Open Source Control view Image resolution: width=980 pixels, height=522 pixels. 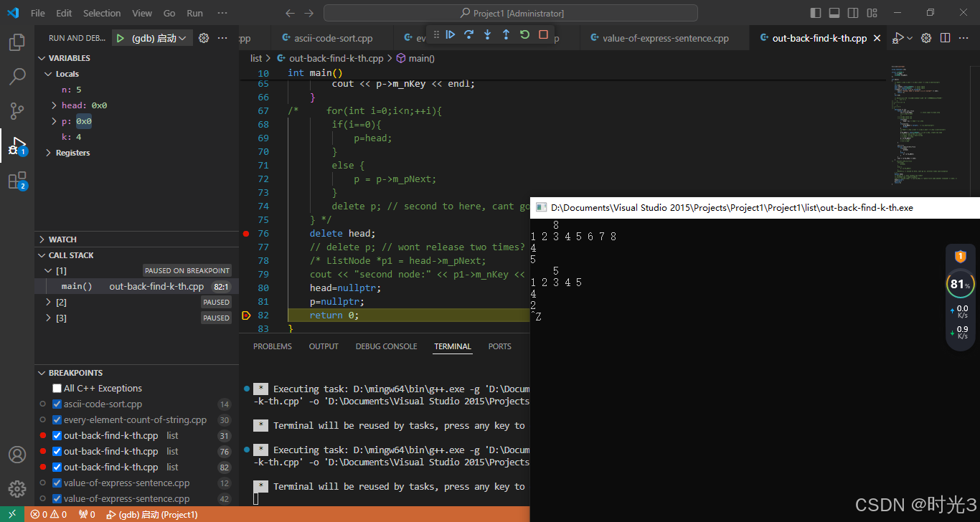coord(17,110)
